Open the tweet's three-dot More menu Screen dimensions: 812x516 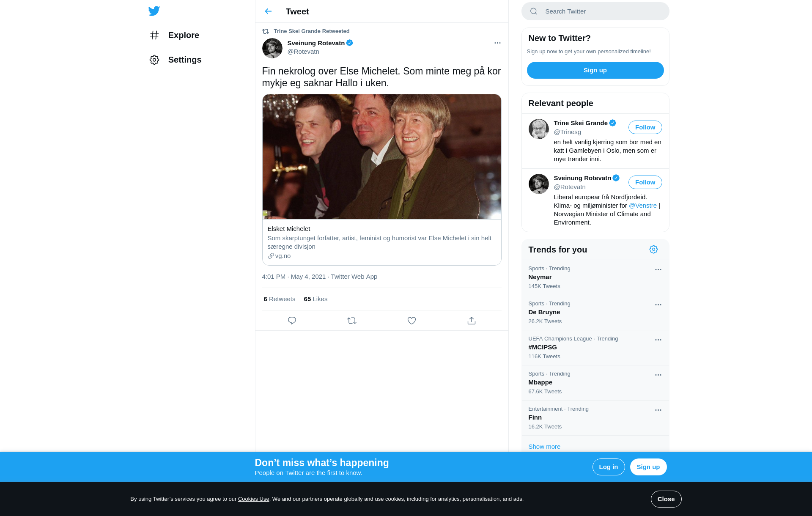pos(497,43)
